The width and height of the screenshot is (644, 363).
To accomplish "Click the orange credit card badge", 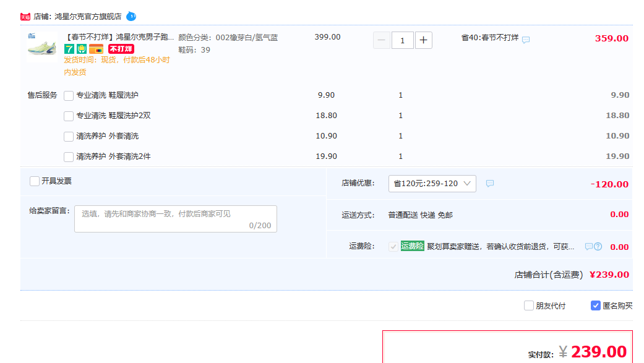I will (x=96, y=49).
